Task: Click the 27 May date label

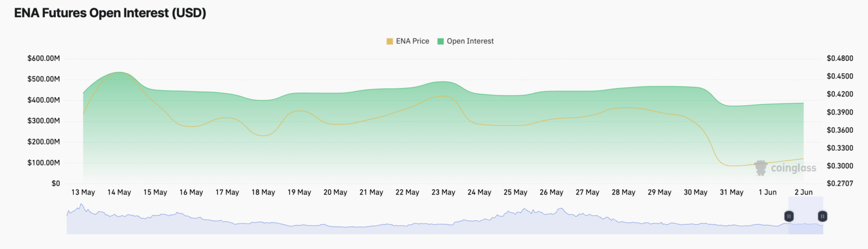Action: tap(588, 192)
